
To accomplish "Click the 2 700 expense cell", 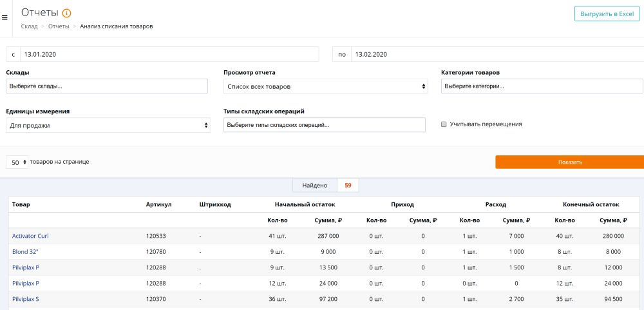I will (x=516, y=299).
